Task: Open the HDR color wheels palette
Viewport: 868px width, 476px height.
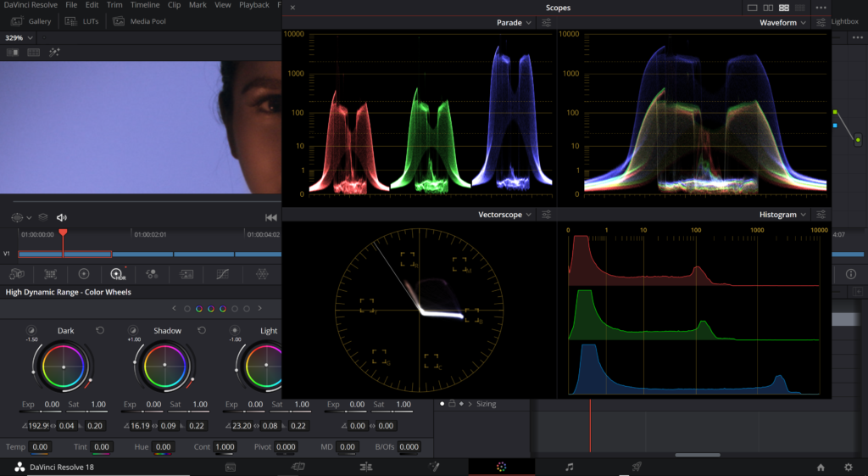Action: click(117, 274)
